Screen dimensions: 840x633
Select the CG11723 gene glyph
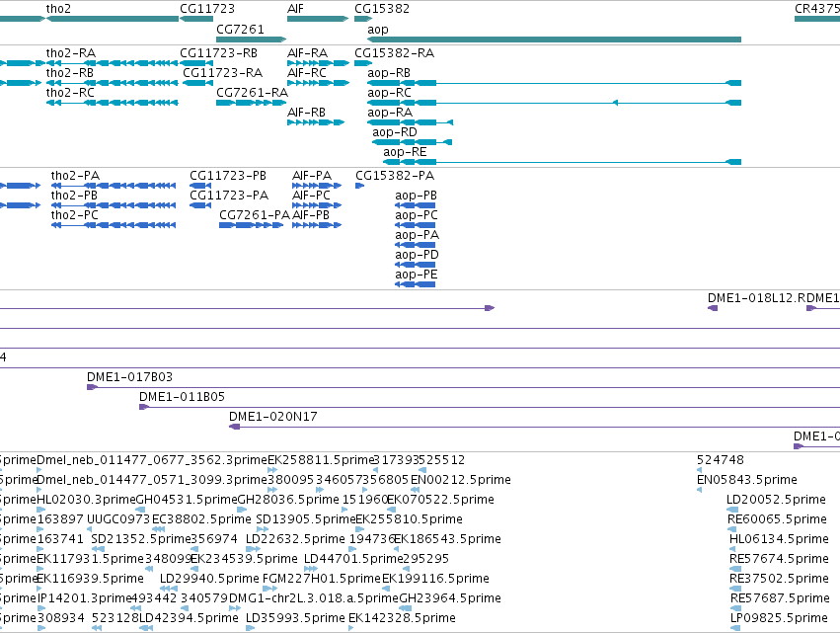(x=196, y=19)
